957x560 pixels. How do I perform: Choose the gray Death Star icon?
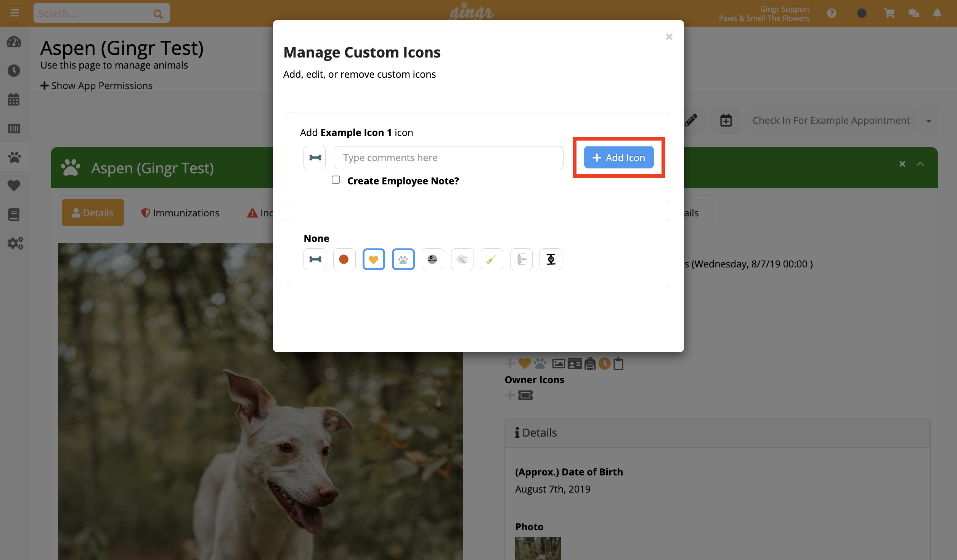[x=432, y=259]
